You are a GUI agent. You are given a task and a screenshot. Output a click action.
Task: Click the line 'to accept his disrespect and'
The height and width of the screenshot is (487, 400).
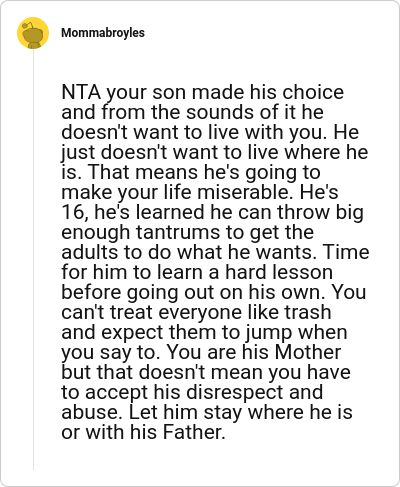click(192, 392)
